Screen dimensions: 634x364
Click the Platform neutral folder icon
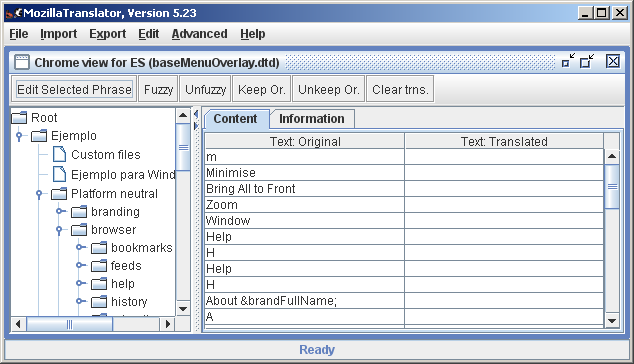59,194
